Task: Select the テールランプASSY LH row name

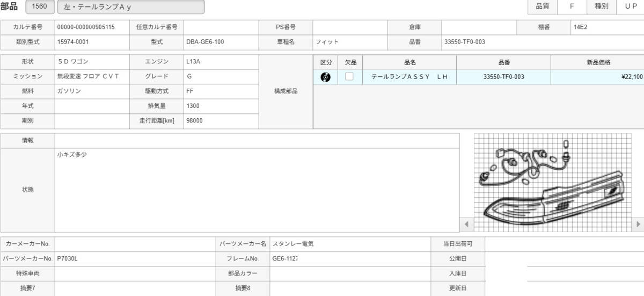Action: click(x=409, y=77)
